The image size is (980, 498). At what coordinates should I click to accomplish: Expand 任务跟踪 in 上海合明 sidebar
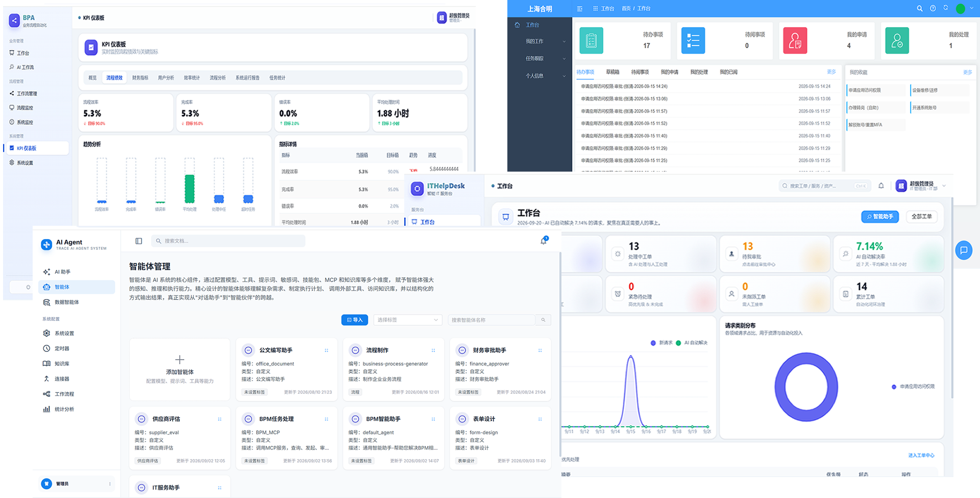[x=540, y=59]
